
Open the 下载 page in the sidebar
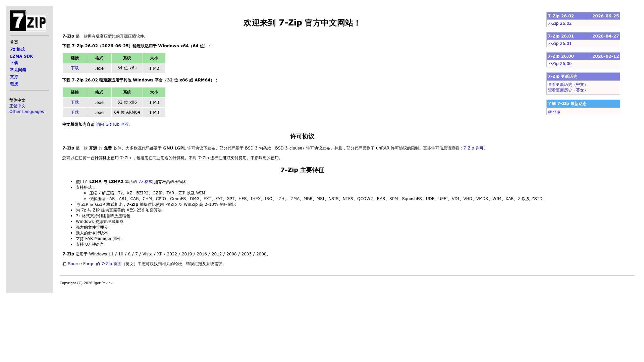pos(14,63)
